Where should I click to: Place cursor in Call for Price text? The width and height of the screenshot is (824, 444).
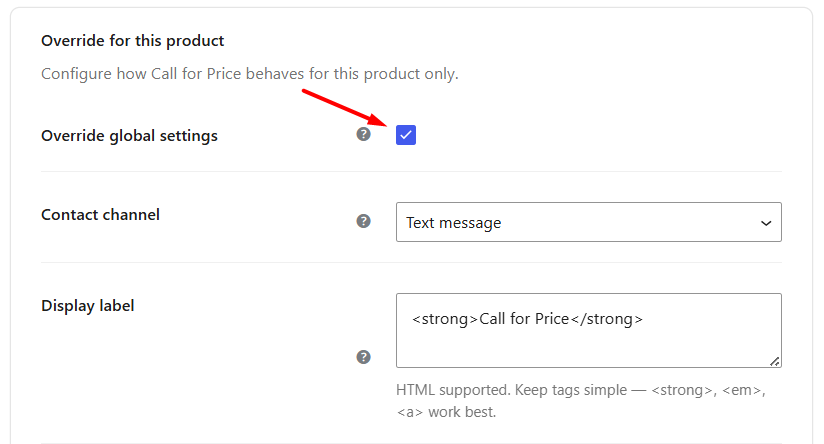(524, 319)
